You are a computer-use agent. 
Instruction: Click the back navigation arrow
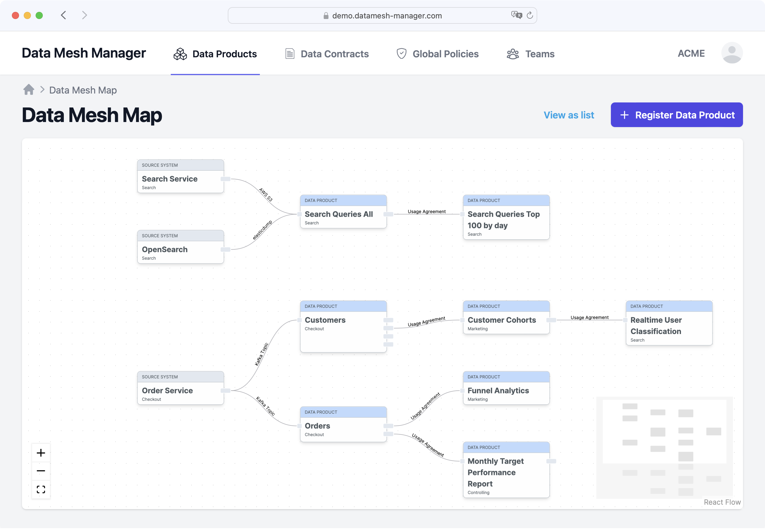coord(63,15)
